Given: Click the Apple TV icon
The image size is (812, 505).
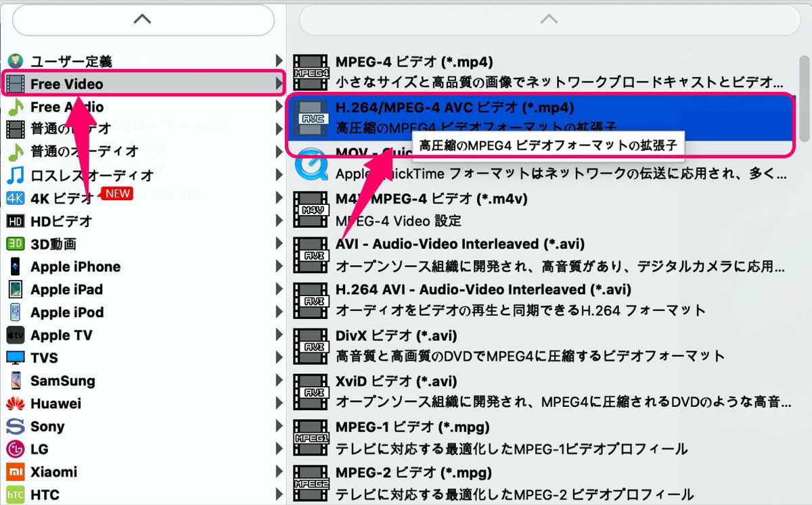Looking at the screenshot, I should pos(15,335).
